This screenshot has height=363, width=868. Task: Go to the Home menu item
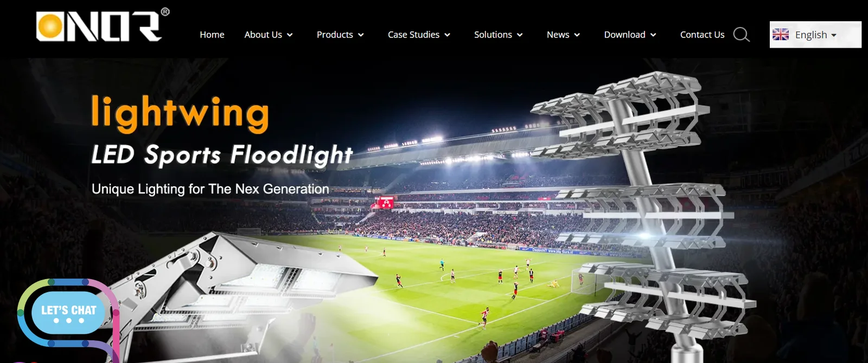212,35
